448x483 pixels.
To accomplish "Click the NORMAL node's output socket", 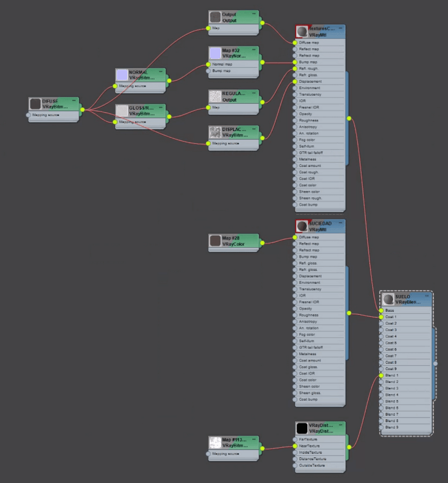I will 169,81.
